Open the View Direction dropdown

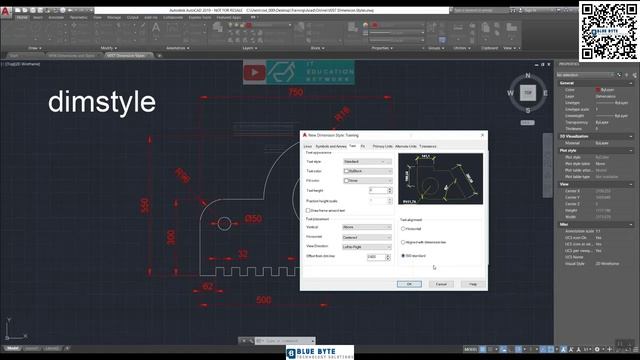point(367,247)
